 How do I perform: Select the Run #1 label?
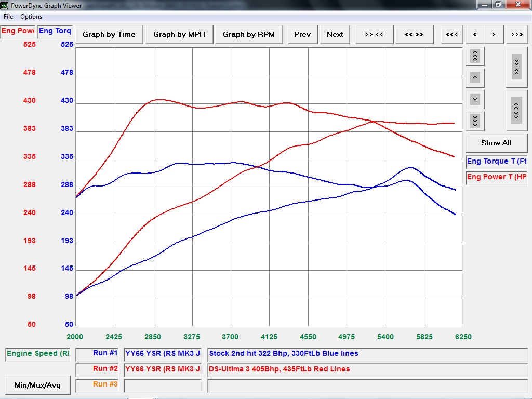[97, 354]
